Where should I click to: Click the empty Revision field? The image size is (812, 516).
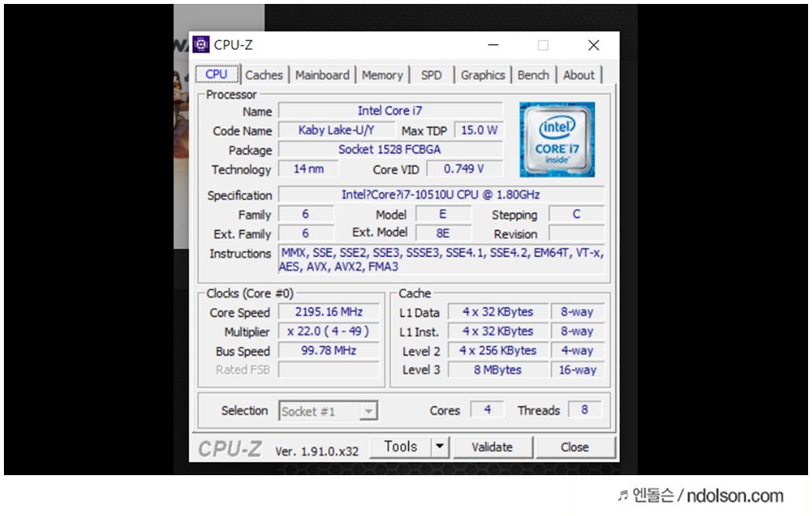(576, 233)
